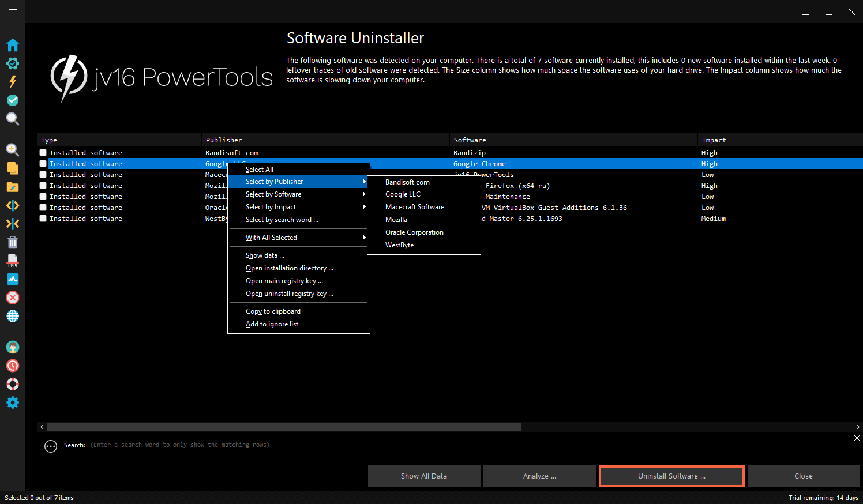Pick WestByte in the publisher submenu
The image size is (863, 504).
[x=424, y=245]
